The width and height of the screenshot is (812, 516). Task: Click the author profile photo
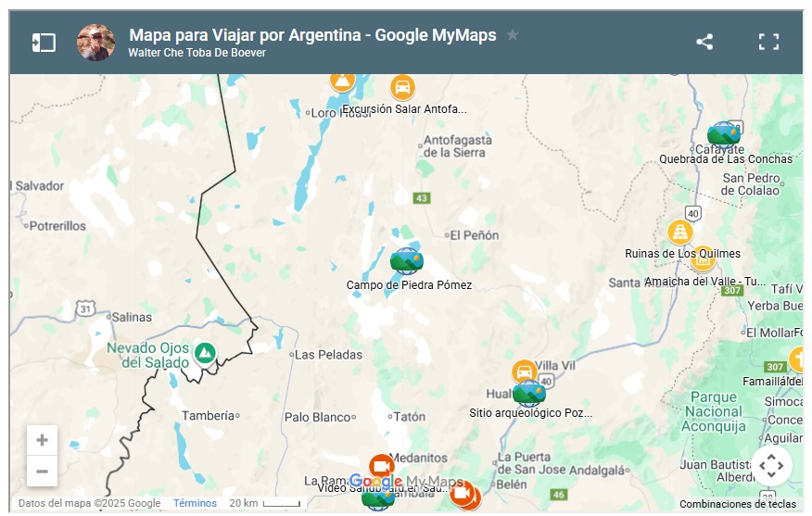(95, 43)
